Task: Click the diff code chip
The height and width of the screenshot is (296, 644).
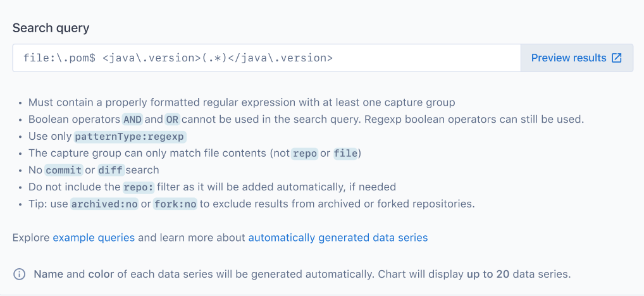Action: (110, 170)
